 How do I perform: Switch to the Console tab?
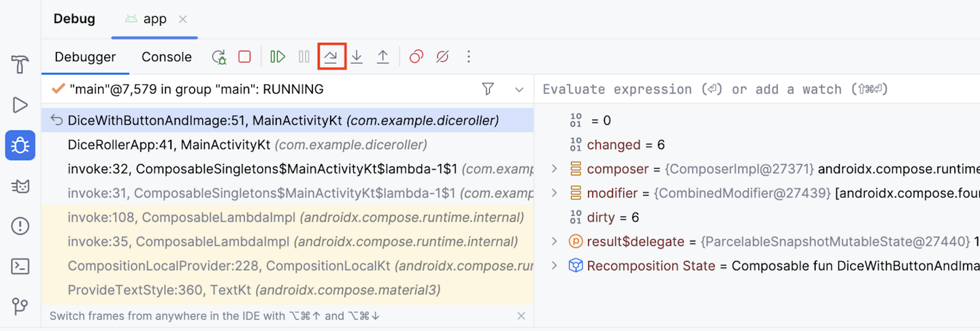coord(166,57)
